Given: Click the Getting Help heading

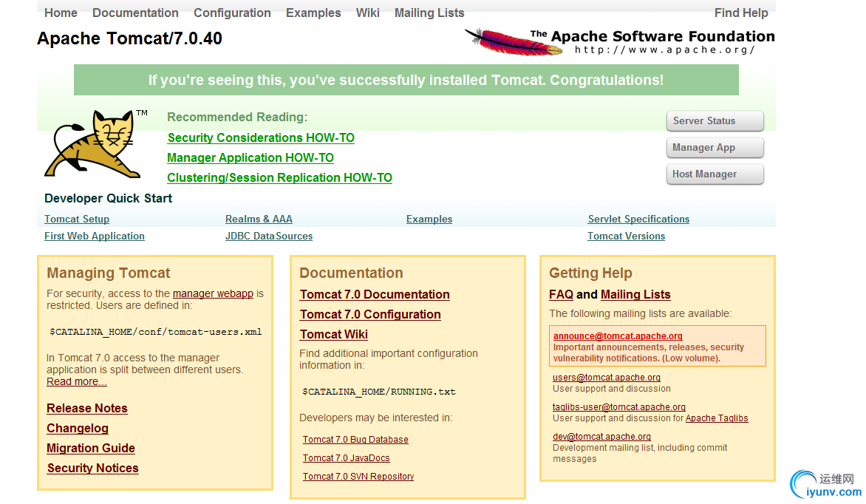Looking at the screenshot, I should [x=590, y=273].
